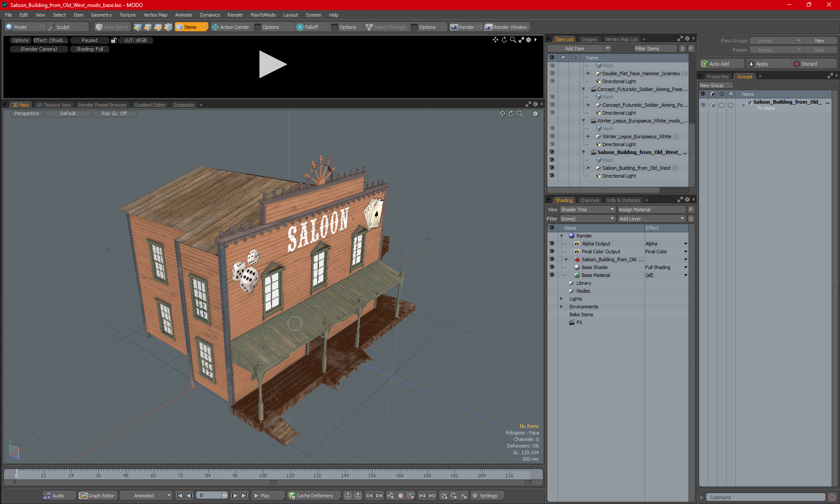The width and height of the screenshot is (840, 504).
Task: Open Render Window
Action: coord(507,27)
